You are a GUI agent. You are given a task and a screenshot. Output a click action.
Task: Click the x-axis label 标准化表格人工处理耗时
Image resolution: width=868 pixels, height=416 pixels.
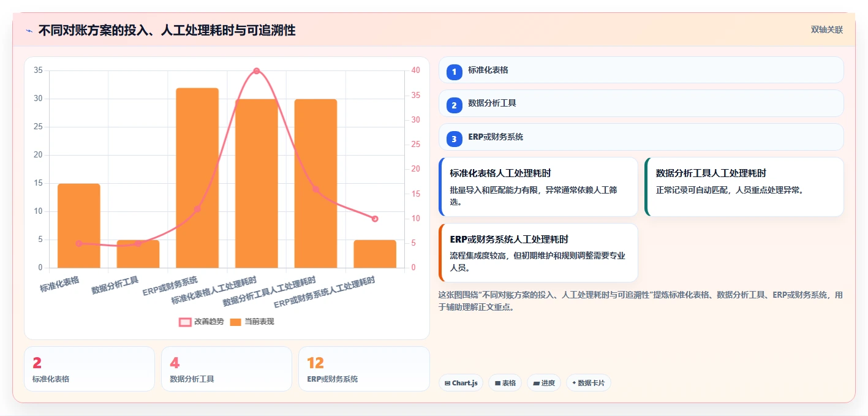click(x=214, y=291)
